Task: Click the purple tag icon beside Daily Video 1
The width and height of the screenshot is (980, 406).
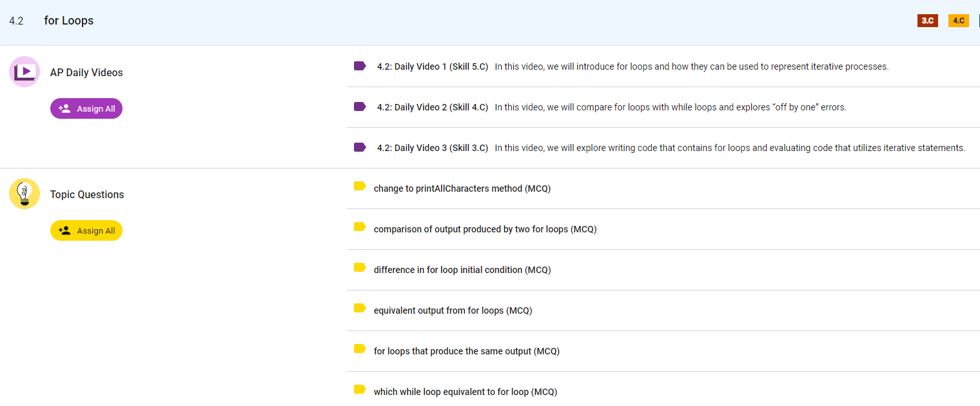Action: [x=360, y=66]
